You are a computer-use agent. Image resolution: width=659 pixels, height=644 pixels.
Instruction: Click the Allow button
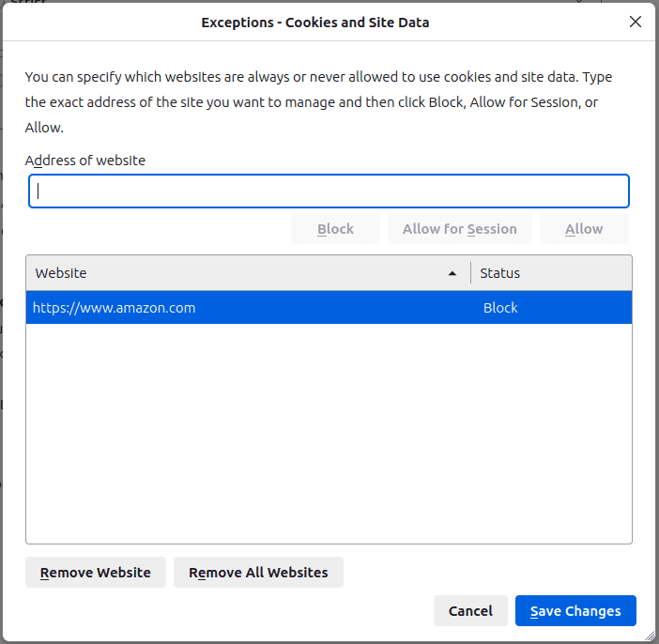583,229
